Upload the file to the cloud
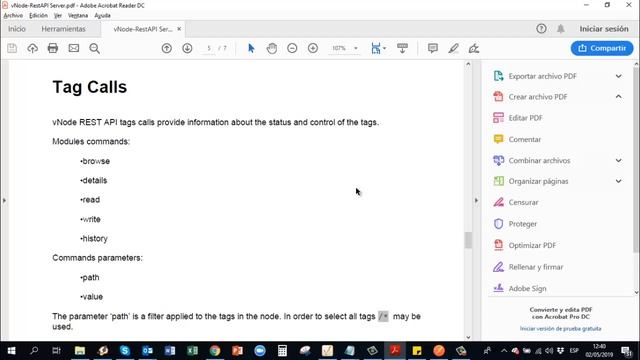640x360 pixels. pos(32,48)
